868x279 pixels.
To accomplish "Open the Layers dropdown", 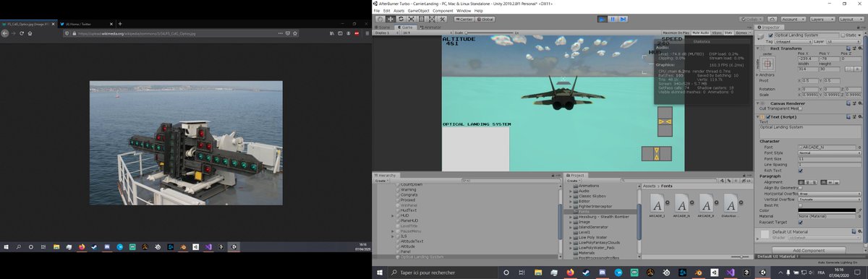I will coord(822,20).
